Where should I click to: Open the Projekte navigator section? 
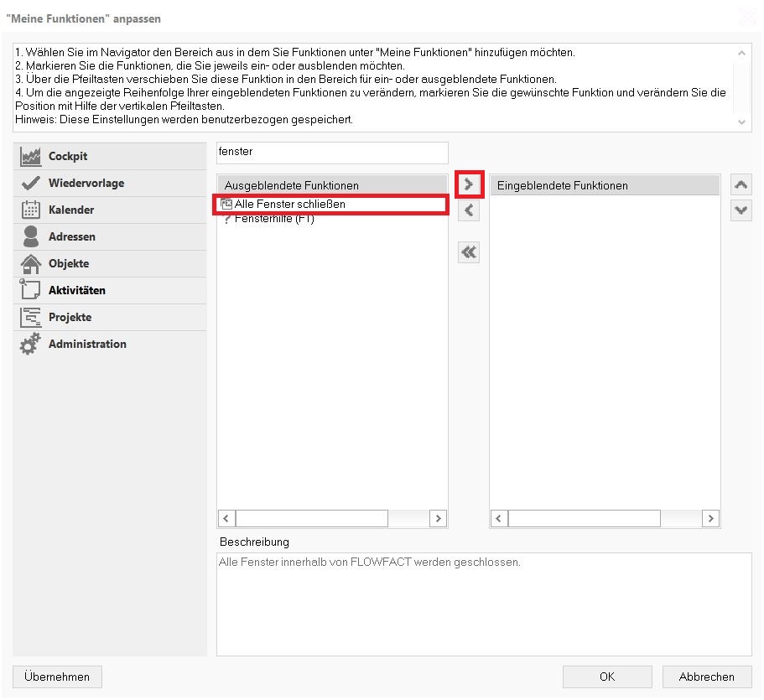[70, 318]
